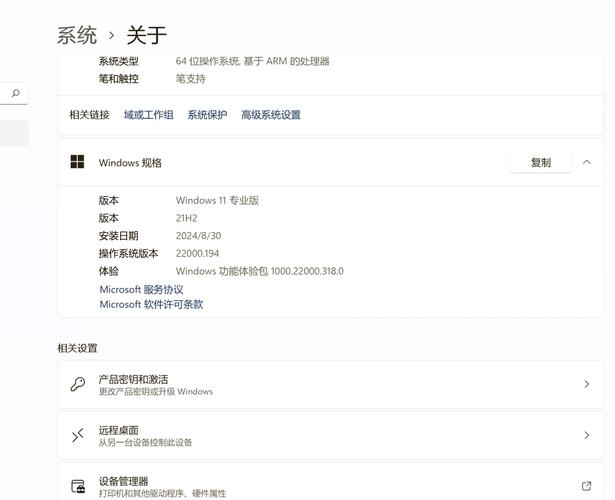Click Windows 功能体验包 1000.22000.318.0 text

click(260, 271)
